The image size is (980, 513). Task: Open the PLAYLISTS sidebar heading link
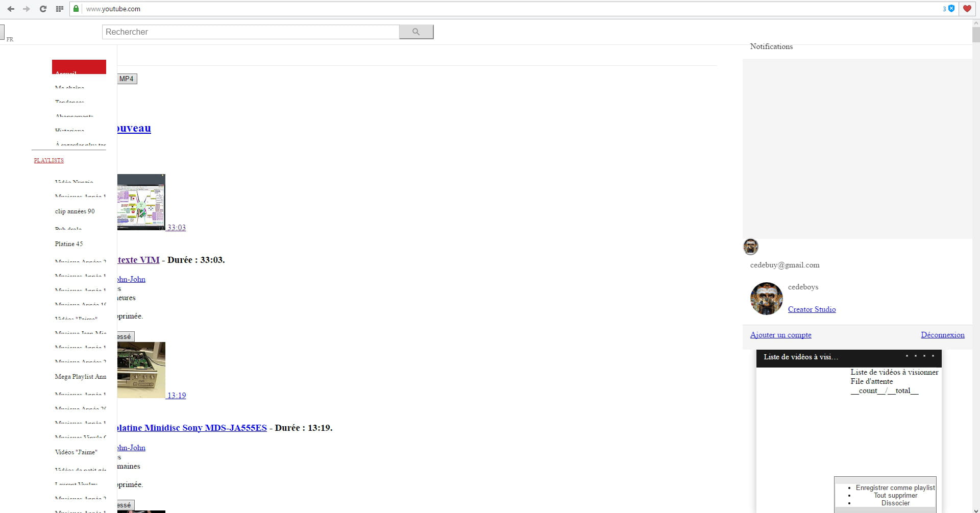(49, 160)
